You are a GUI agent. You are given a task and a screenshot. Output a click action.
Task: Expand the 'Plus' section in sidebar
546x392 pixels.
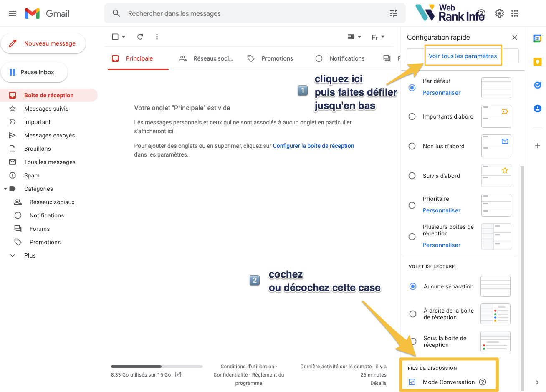click(13, 255)
